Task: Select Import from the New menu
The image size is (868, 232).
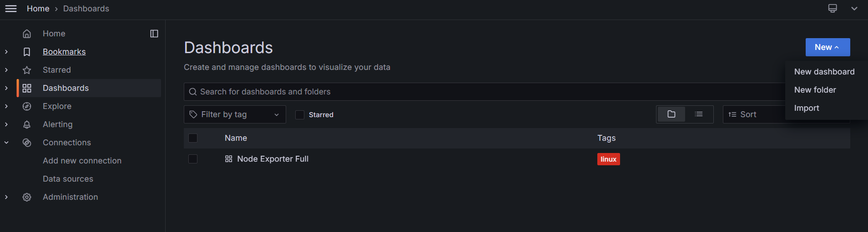Action: [x=807, y=108]
